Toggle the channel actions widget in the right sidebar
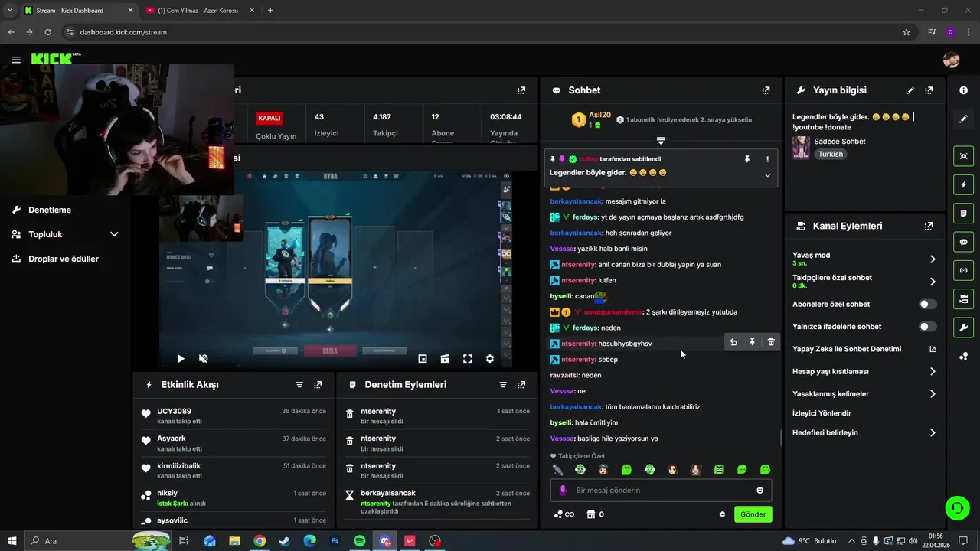The width and height of the screenshot is (980, 551). pos(963,298)
